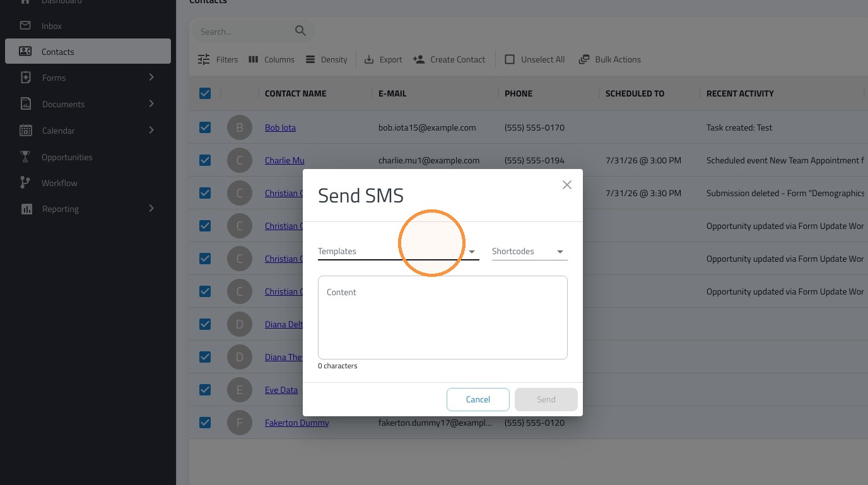Click the Reporting chart icon
This screenshot has width=868, height=485.
(x=26, y=209)
